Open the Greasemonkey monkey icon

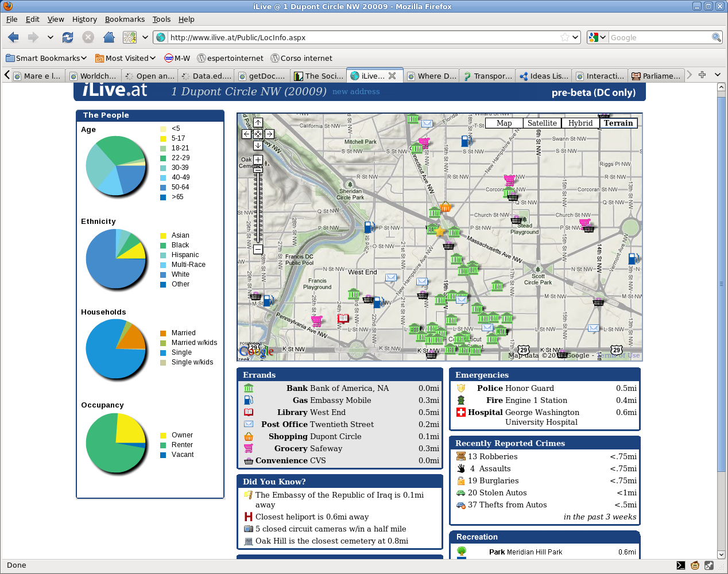point(695,565)
